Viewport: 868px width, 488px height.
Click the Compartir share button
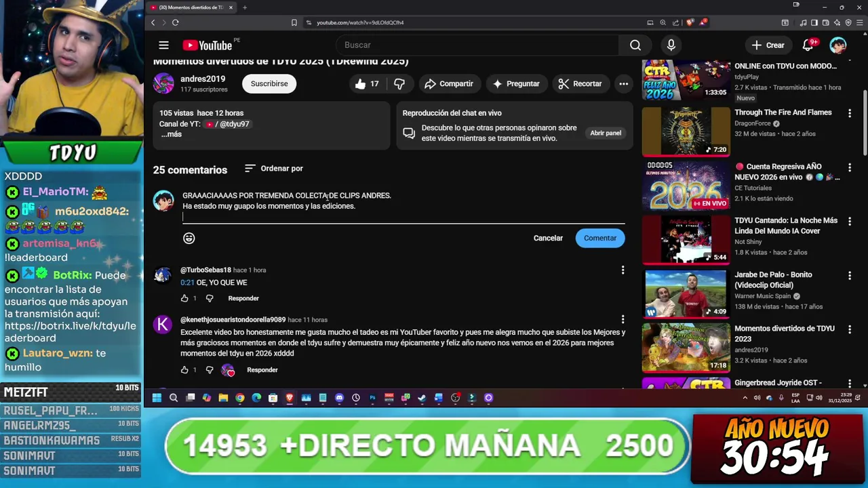pos(448,84)
